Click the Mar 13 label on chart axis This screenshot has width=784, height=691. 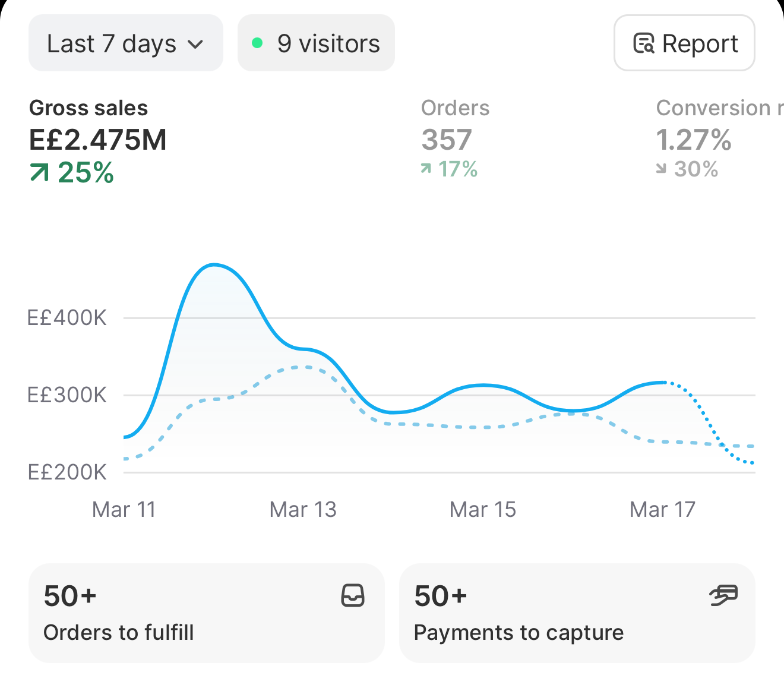(303, 509)
